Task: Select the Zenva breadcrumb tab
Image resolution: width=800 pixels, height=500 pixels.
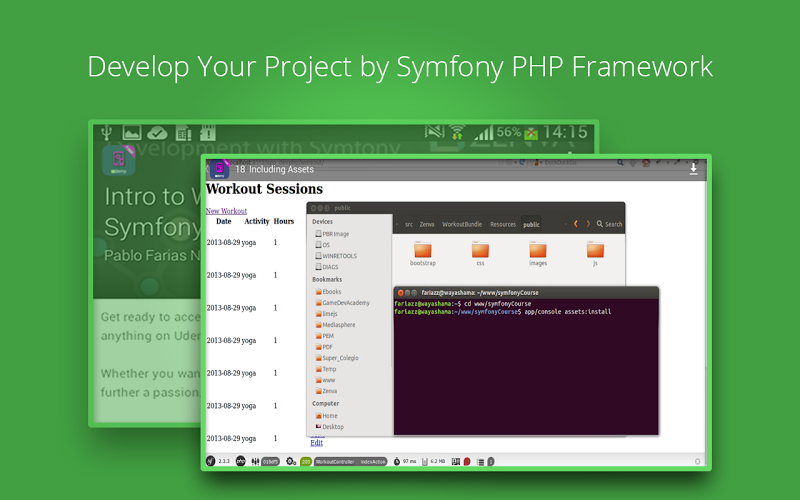Action: [427, 224]
